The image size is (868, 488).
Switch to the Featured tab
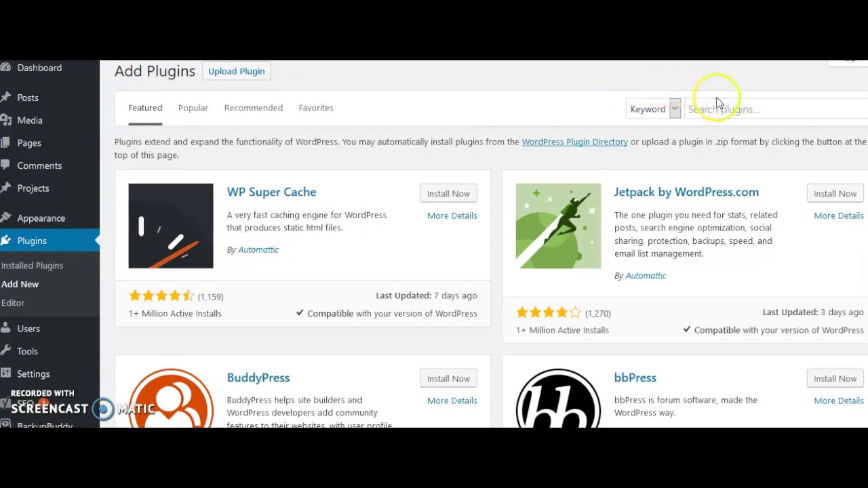(x=145, y=108)
